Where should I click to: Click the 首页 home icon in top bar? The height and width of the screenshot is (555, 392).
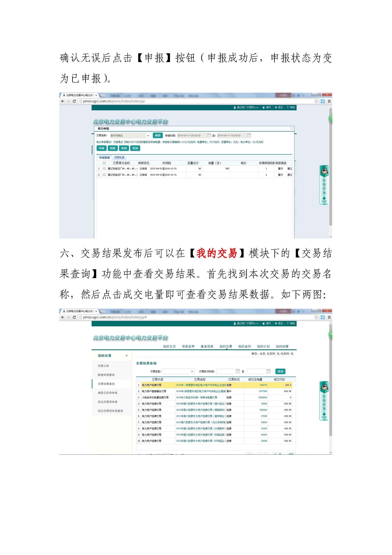pyautogui.click(x=264, y=107)
